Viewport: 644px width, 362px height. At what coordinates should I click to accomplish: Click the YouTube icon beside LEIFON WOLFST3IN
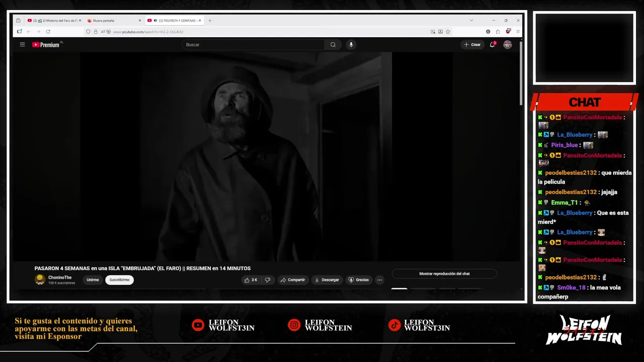tap(198, 325)
